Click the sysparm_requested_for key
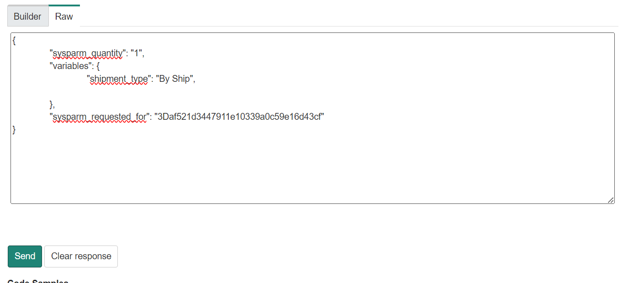Viewport: 644px width, 283px height. (100, 117)
